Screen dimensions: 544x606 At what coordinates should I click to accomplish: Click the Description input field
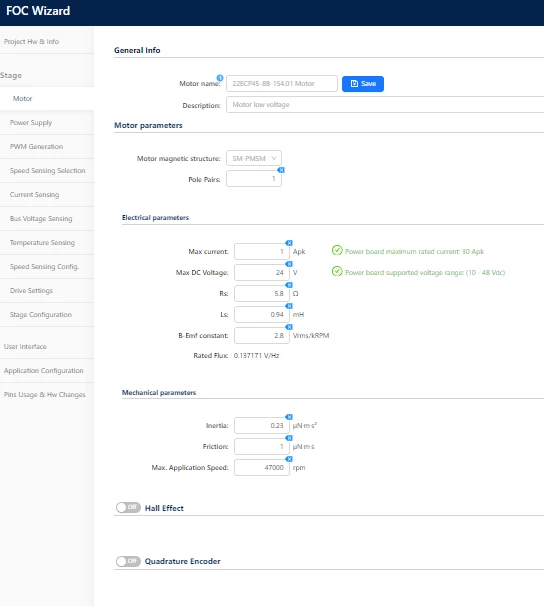385,105
